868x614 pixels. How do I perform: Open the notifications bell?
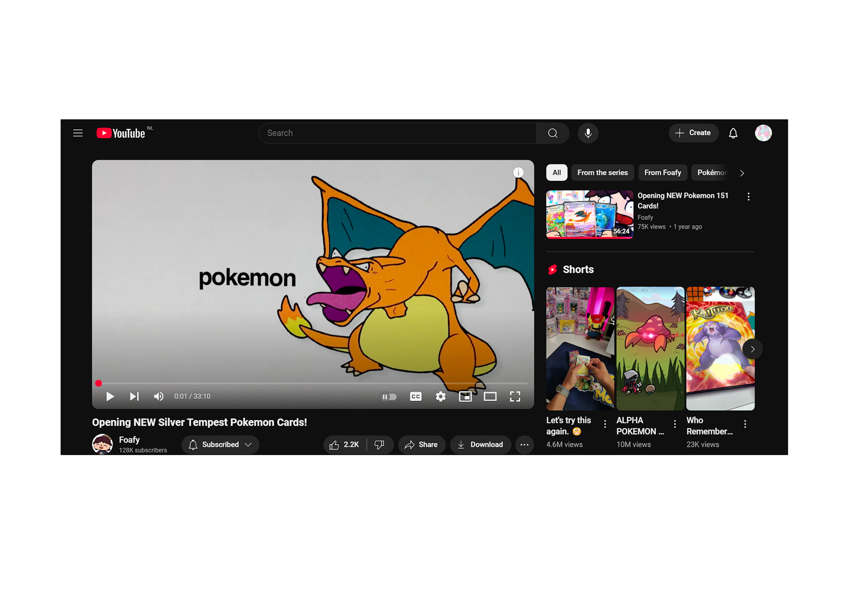[x=733, y=133]
